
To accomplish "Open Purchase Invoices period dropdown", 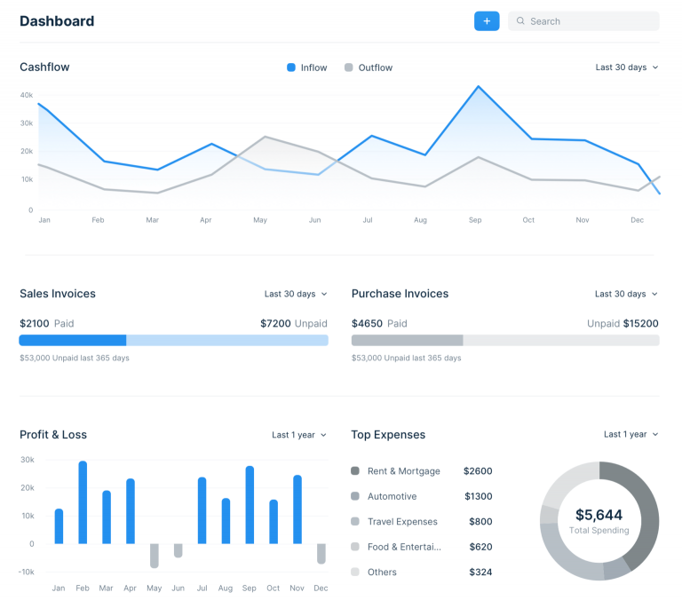I will (626, 294).
